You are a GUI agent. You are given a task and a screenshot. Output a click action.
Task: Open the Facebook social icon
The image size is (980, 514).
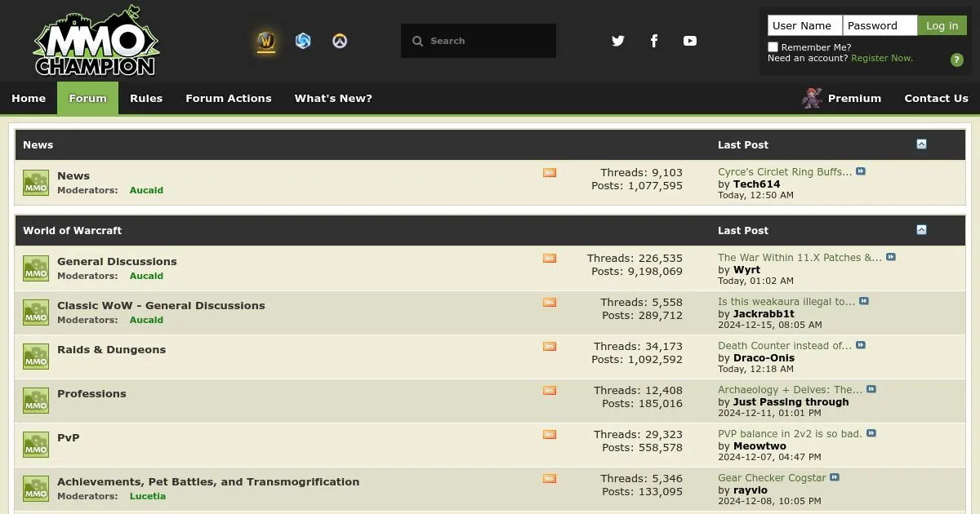click(x=654, y=41)
